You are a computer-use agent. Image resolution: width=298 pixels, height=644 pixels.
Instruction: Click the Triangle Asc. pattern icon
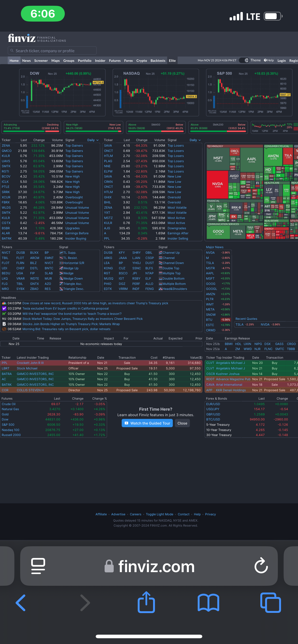click(x=61, y=284)
